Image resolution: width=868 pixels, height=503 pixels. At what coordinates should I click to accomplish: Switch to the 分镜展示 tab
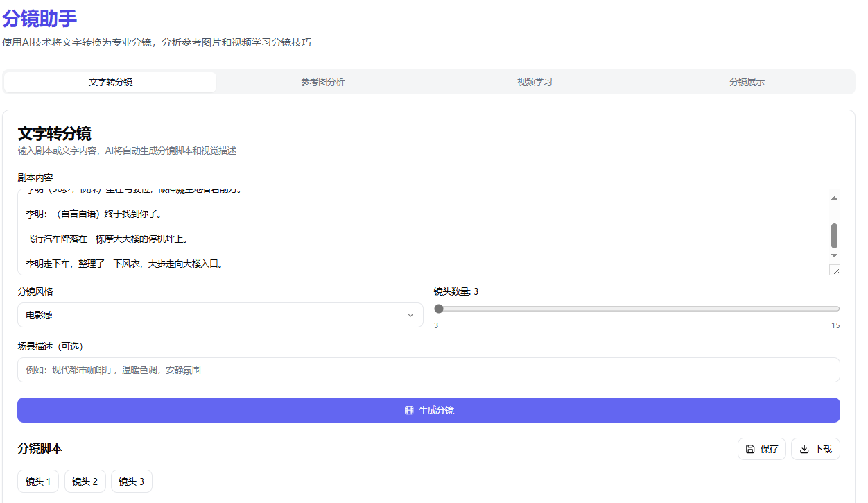coord(747,81)
